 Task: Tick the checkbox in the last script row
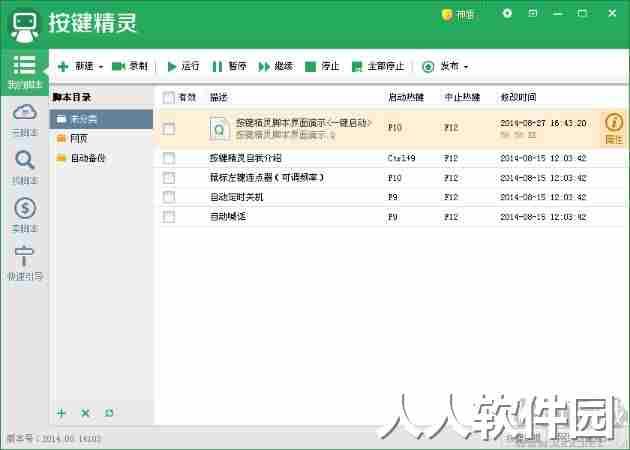(169, 217)
